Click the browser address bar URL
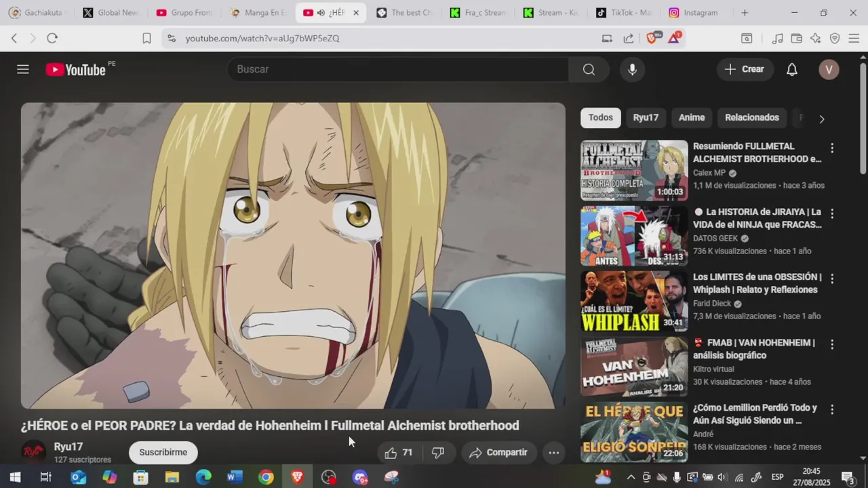The image size is (868, 488). pos(262,39)
